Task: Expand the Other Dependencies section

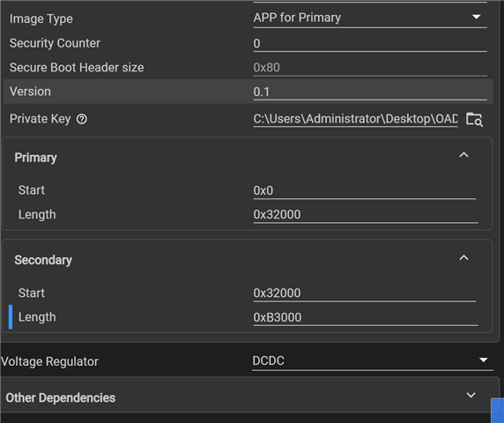Action: pyautogui.click(x=471, y=395)
